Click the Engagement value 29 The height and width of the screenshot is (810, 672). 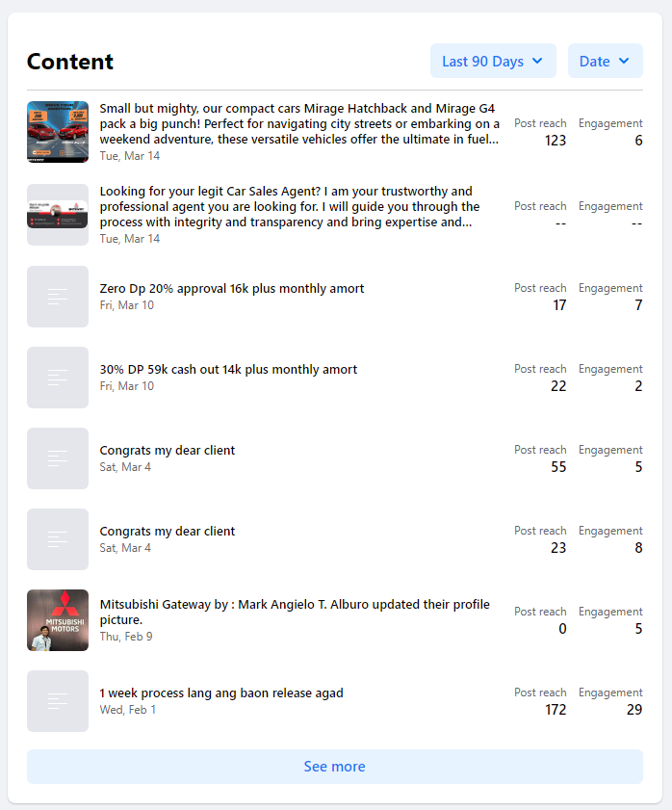tap(633, 710)
